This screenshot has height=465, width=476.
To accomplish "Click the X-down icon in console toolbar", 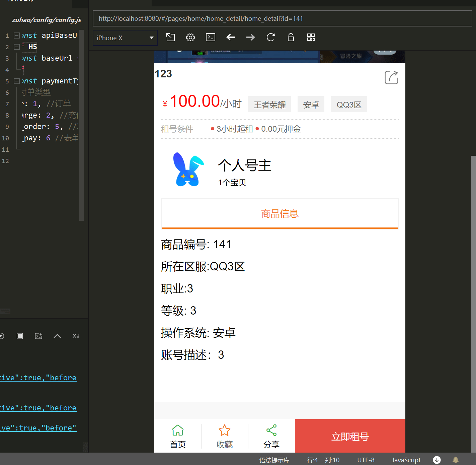I will point(76,336).
